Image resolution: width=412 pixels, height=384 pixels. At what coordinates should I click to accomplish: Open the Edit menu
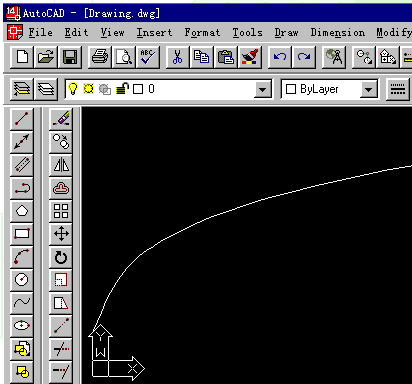tap(76, 32)
